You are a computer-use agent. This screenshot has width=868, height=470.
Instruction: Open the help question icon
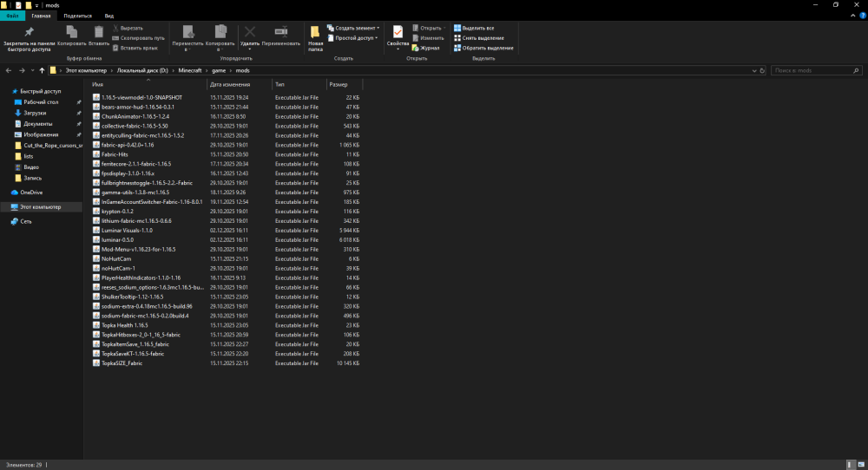click(x=863, y=16)
